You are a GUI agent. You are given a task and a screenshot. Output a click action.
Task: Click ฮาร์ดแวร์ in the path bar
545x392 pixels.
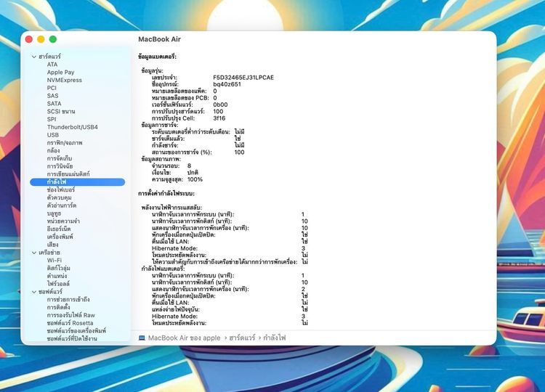point(242,338)
